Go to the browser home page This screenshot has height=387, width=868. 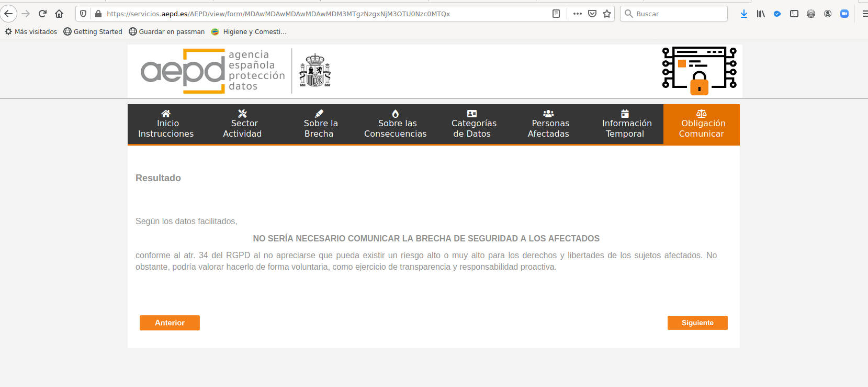(59, 14)
